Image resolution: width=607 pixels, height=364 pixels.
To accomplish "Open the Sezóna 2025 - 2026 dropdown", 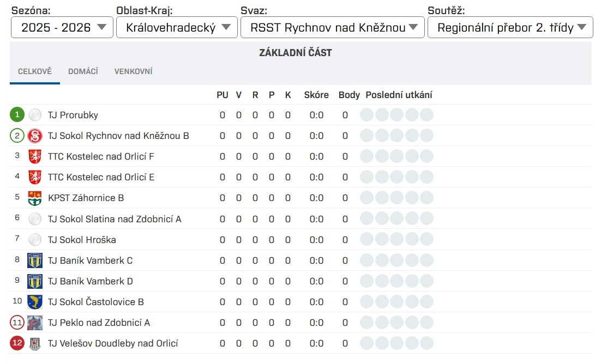I will coord(62,28).
